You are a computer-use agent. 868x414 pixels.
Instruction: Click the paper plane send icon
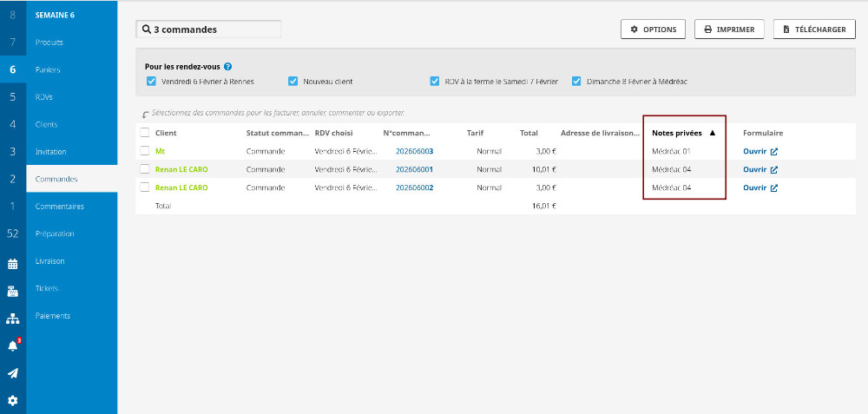pos(12,373)
